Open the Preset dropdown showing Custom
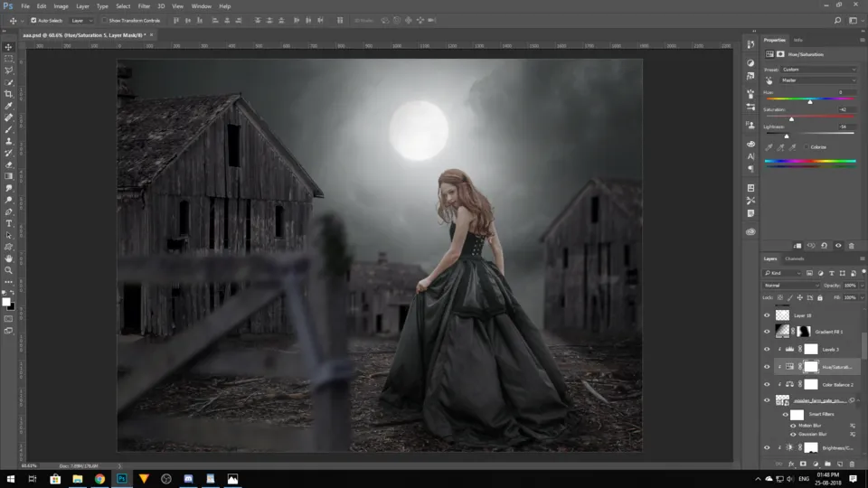 pyautogui.click(x=818, y=69)
